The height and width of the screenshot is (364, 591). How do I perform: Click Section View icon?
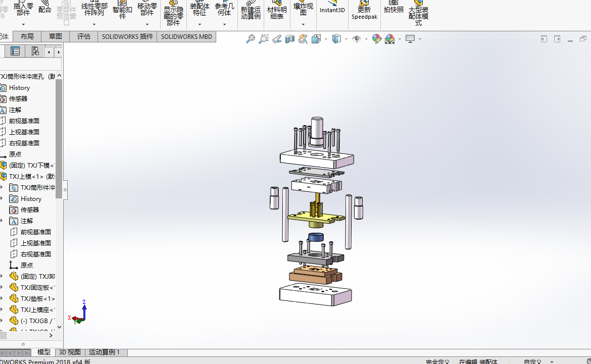click(x=290, y=39)
